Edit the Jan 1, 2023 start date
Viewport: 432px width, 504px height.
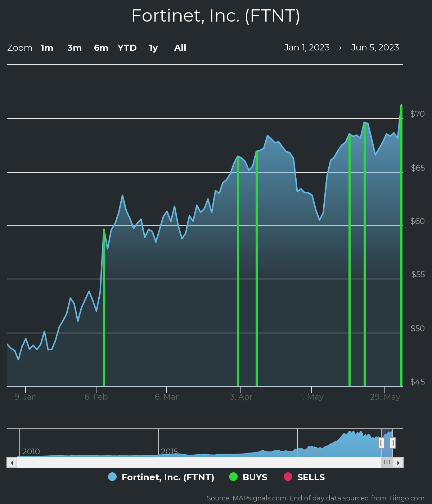307,48
